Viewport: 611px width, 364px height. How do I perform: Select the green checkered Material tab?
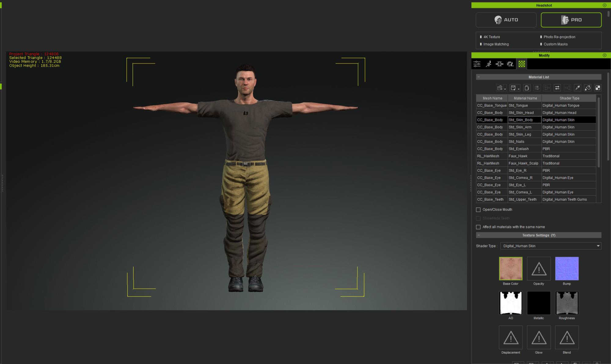click(522, 64)
